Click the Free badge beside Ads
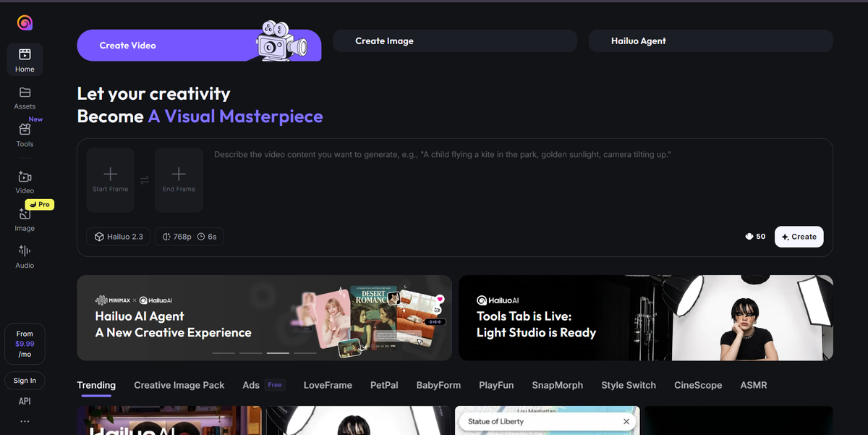This screenshot has width=868, height=435. pos(275,385)
